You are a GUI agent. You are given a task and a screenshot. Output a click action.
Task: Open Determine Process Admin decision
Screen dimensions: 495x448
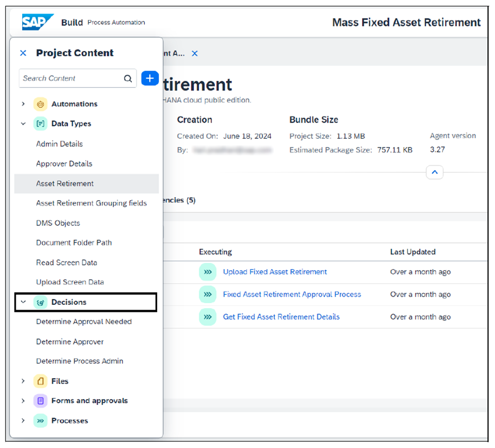coord(80,361)
